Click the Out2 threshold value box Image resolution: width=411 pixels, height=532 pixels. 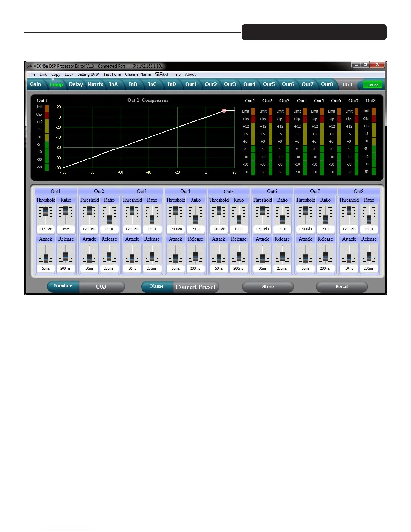(89, 229)
